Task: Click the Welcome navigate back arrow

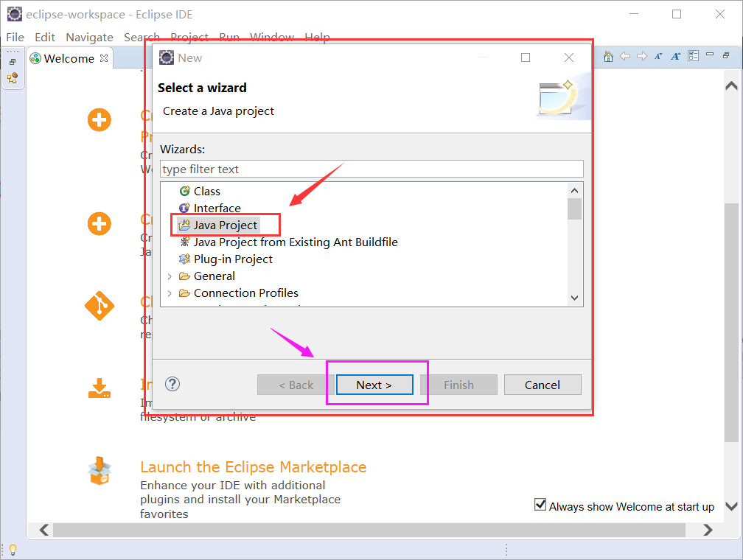Action: [625, 57]
